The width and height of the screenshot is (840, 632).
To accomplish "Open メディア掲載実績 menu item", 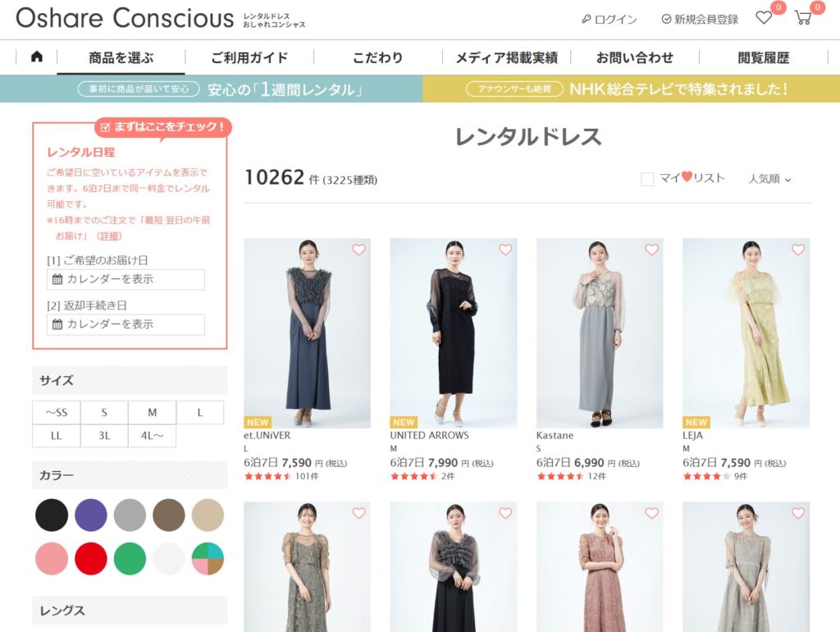I will click(506, 57).
